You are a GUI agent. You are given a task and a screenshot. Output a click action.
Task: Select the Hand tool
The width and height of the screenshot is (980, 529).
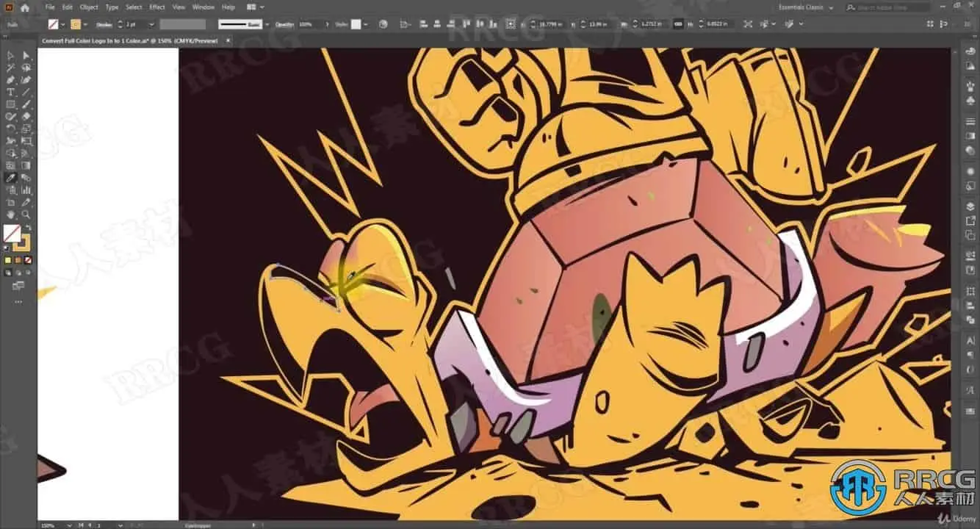pos(11,214)
